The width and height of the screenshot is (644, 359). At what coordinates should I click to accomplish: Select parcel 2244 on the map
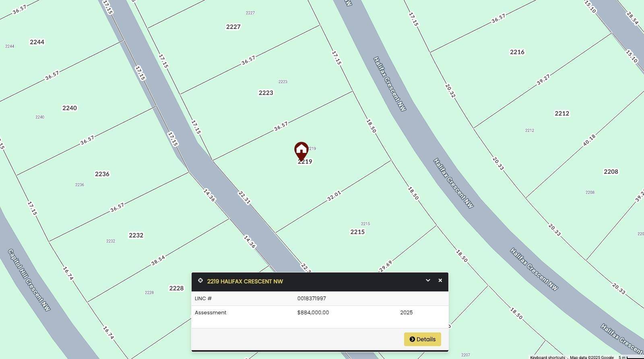pyautogui.click(x=37, y=42)
